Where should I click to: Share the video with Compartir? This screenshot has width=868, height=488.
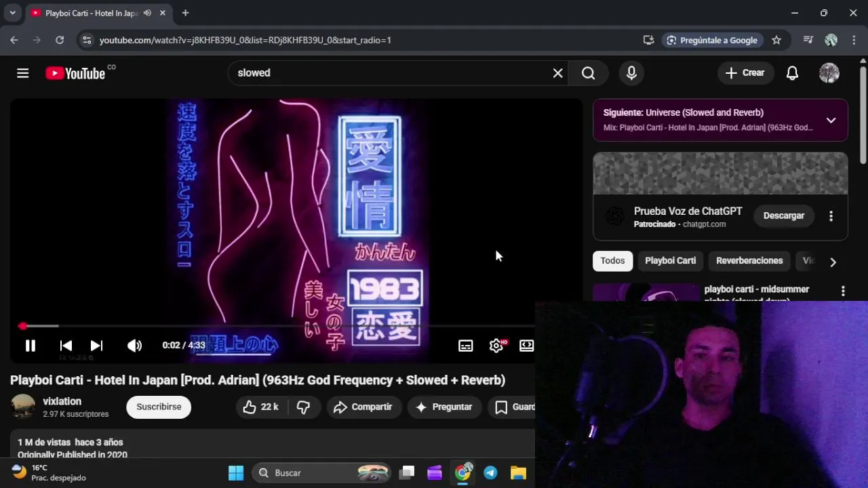(x=364, y=407)
